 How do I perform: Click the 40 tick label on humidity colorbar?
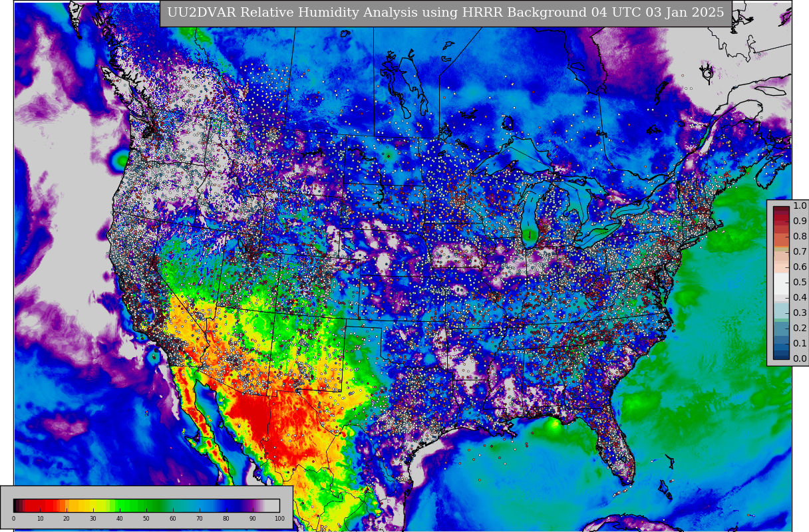(120, 519)
